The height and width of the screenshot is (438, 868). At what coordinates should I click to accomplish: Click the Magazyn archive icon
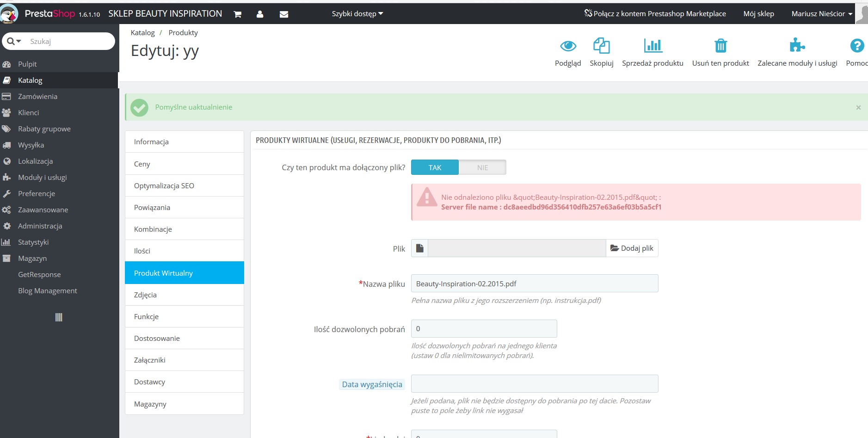click(6, 259)
